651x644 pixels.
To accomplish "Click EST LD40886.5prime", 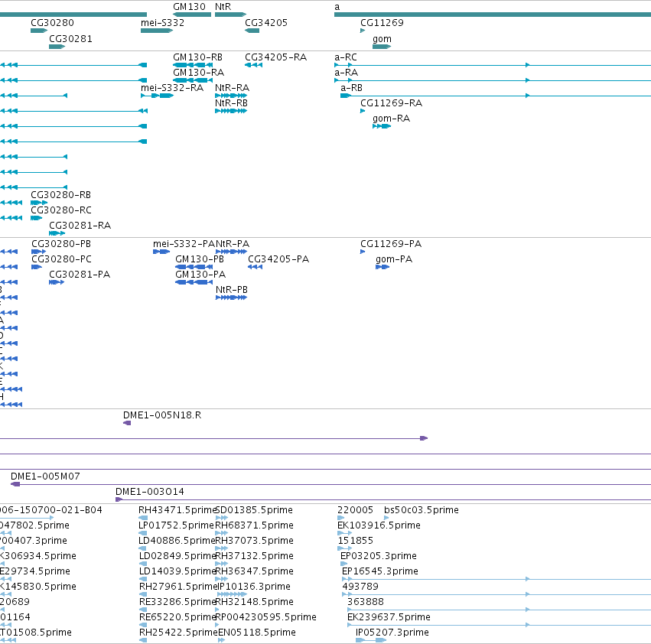I will (143, 548).
